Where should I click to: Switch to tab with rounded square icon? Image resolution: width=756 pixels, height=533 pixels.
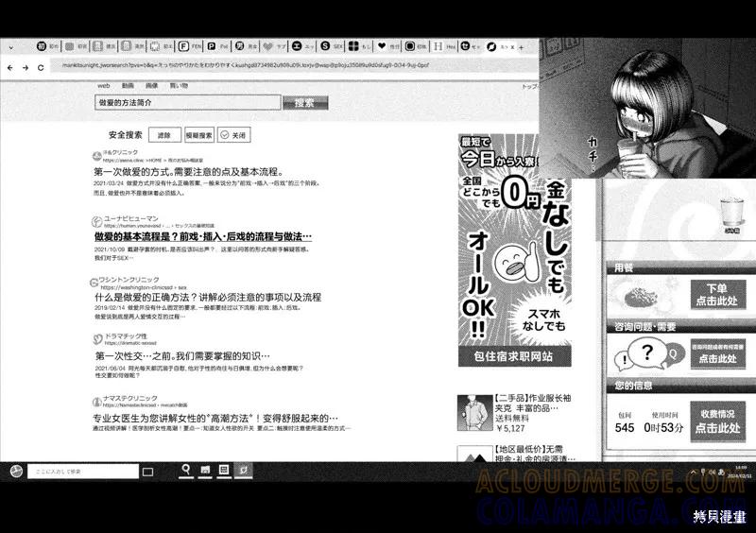[416, 46]
